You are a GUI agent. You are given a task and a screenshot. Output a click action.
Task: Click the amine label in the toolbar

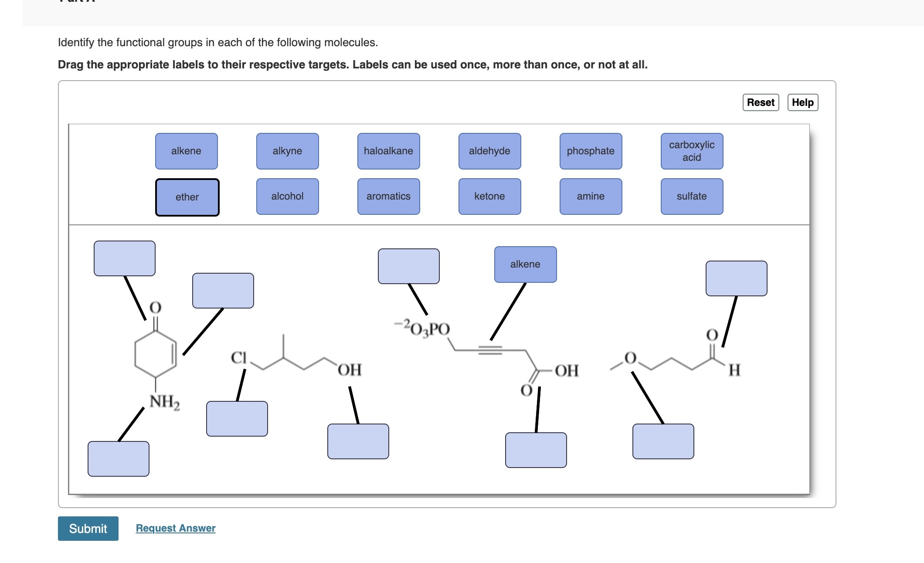[x=589, y=193]
